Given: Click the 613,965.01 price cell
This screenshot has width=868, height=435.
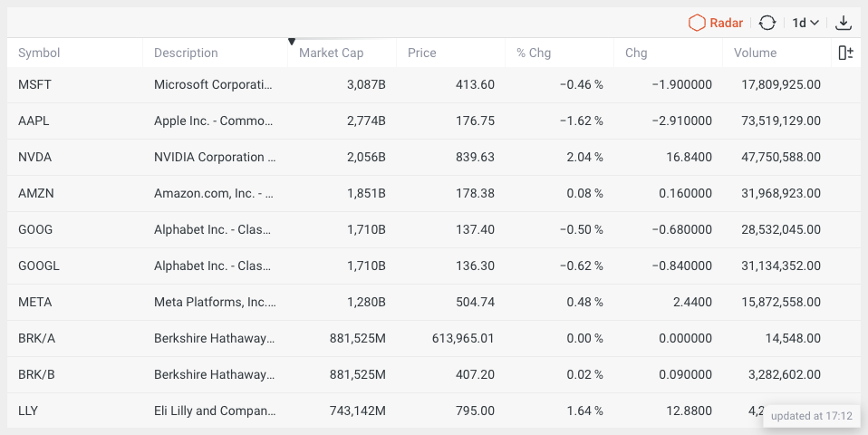Looking at the screenshot, I should tap(463, 338).
